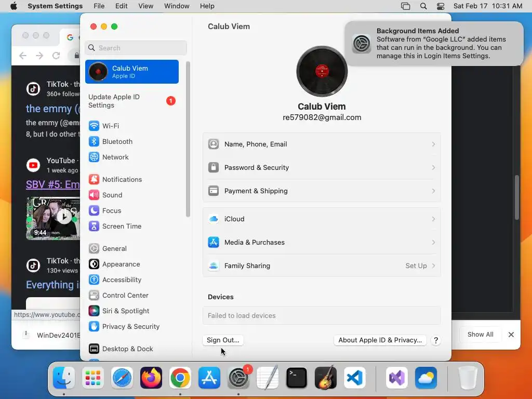Screen dimensions: 532x399
Task: Click the System Settings search field
Action: pos(136,48)
